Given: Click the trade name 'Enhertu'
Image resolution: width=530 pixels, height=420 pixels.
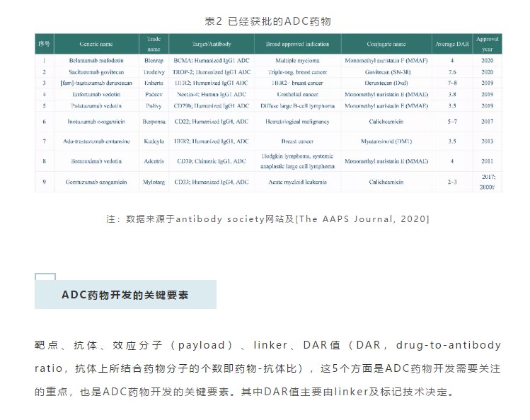Looking at the screenshot, I should click(154, 83).
